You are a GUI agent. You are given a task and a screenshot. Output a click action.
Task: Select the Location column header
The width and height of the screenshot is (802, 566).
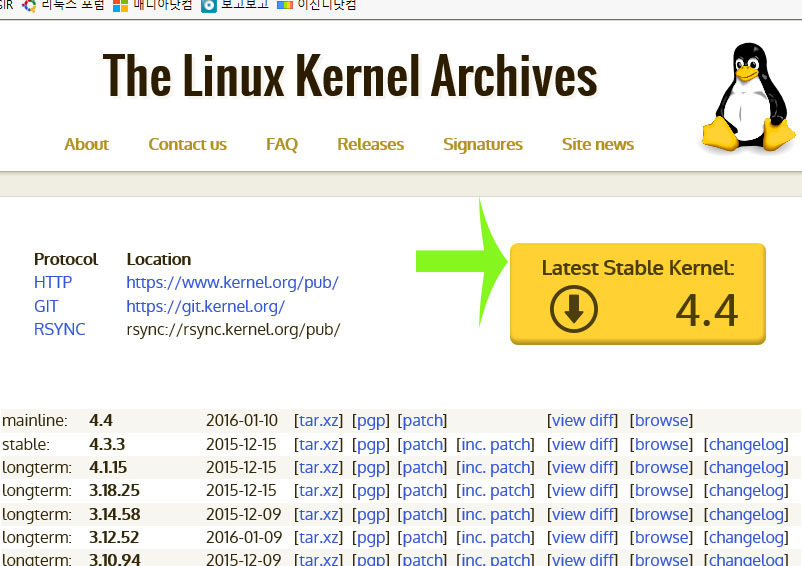point(159,259)
